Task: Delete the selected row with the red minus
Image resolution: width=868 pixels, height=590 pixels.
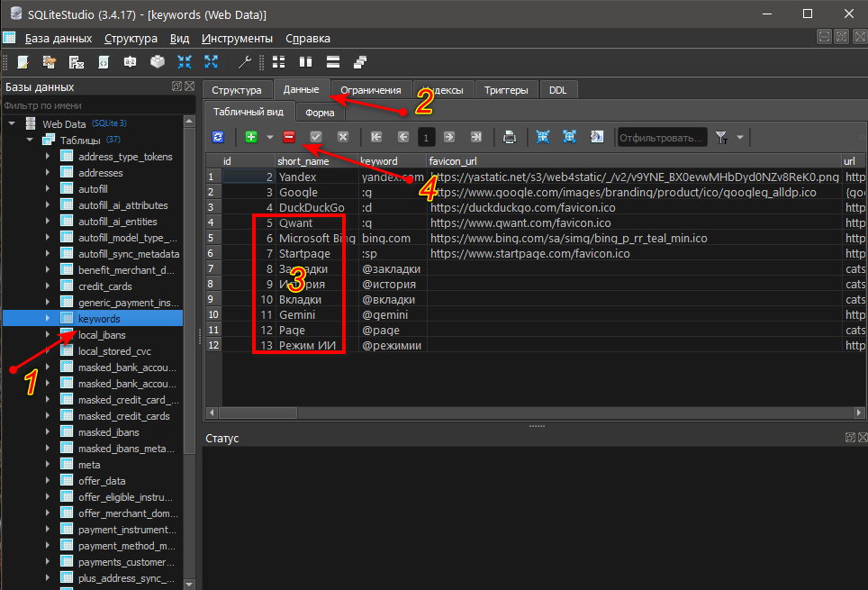Action: (x=289, y=137)
